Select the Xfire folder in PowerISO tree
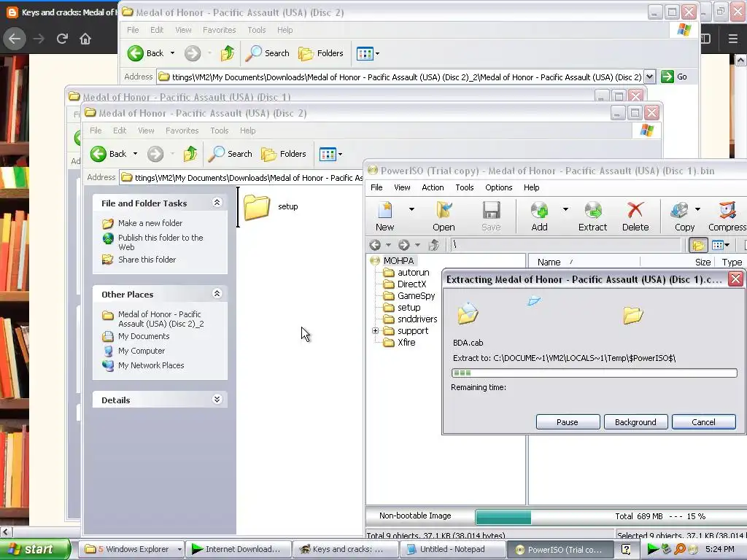This screenshot has width=747, height=560. pyautogui.click(x=406, y=343)
